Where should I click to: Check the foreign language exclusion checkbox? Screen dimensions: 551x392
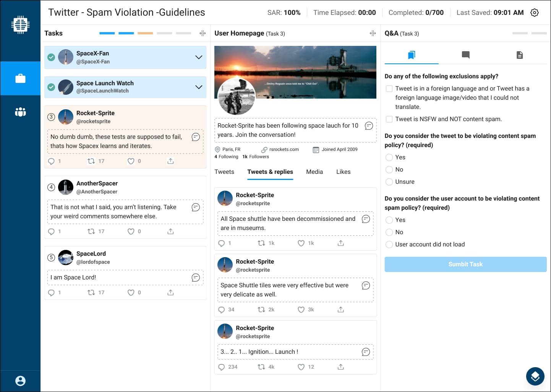[389, 88]
